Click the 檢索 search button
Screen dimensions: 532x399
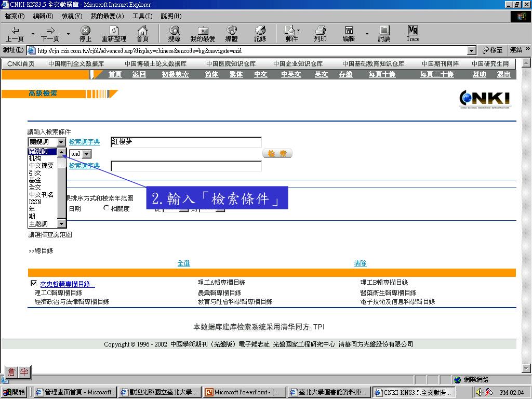point(277,154)
